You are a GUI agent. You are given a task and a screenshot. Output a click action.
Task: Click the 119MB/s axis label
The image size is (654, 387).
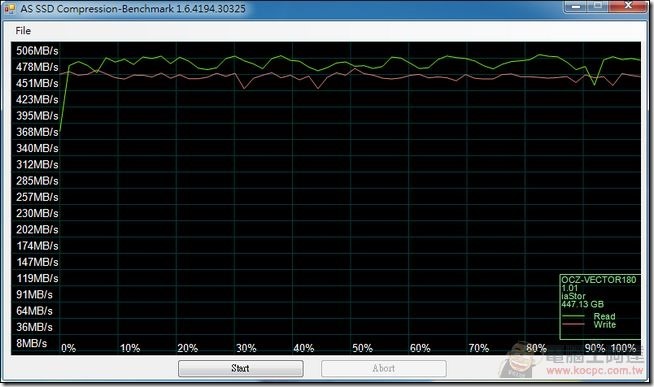(37, 279)
